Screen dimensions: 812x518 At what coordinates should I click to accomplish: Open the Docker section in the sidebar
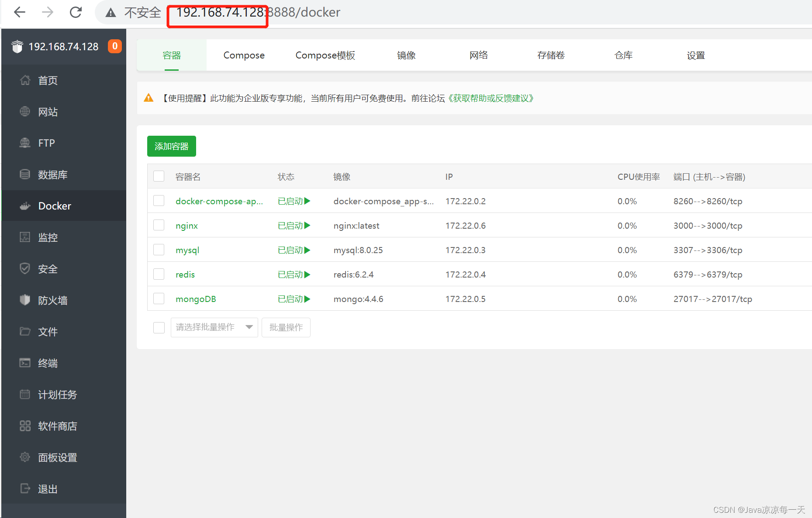54,206
